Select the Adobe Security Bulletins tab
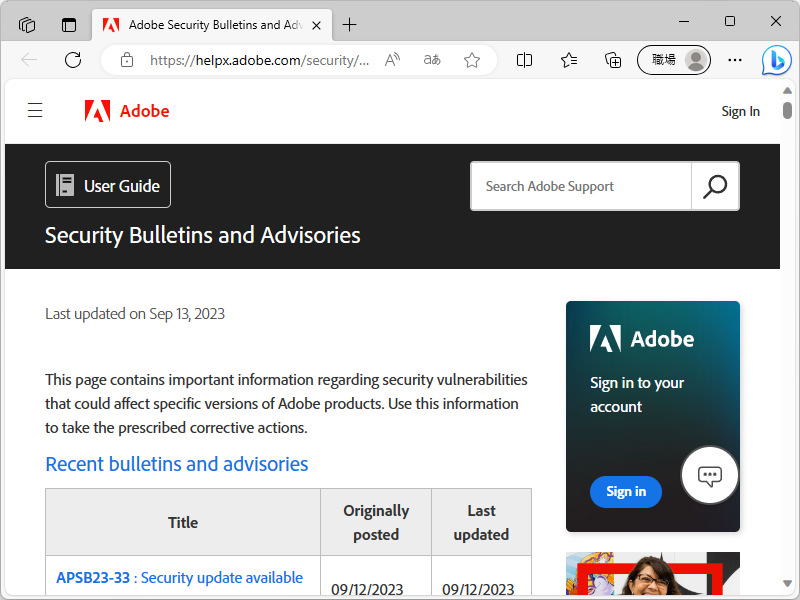 pos(212,25)
